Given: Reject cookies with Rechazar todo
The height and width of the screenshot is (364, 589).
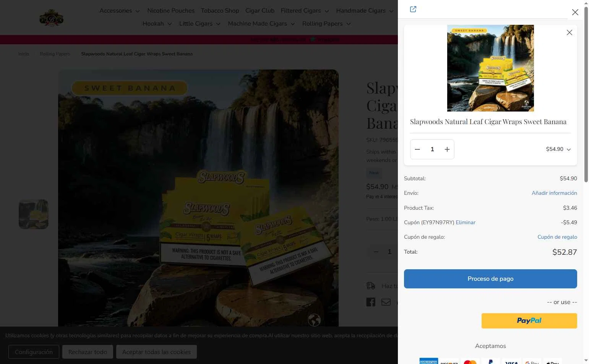Looking at the screenshot, I should (88, 352).
